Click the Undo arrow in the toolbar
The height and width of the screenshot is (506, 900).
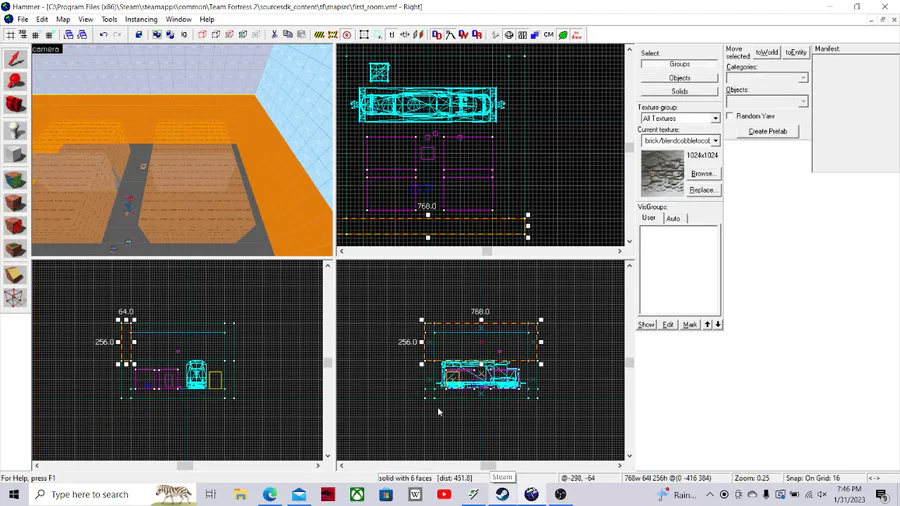coord(103,34)
